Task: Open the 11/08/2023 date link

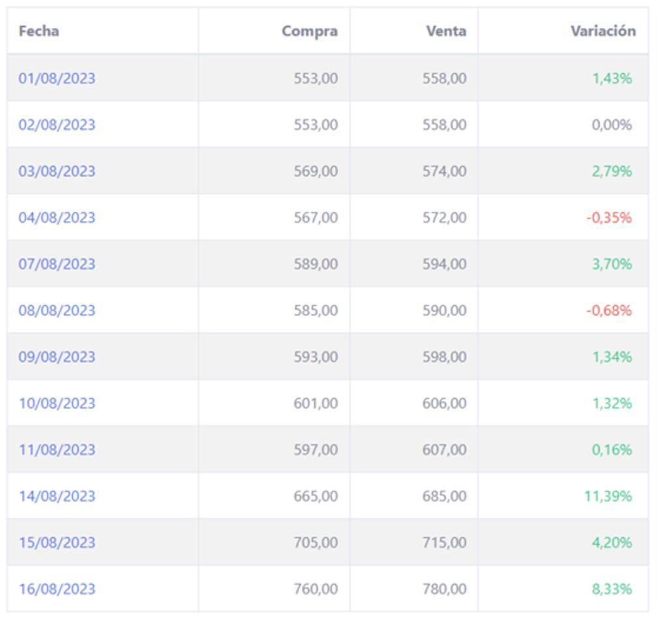Action: pyautogui.click(x=57, y=449)
